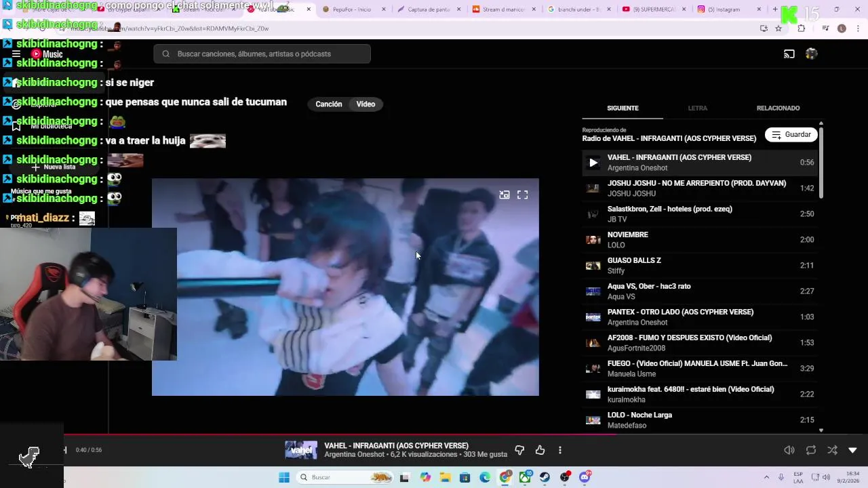The width and height of the screenshot is (868, 488).
Task: Click the play icon on VAHEL queue row
Action: 593,163
